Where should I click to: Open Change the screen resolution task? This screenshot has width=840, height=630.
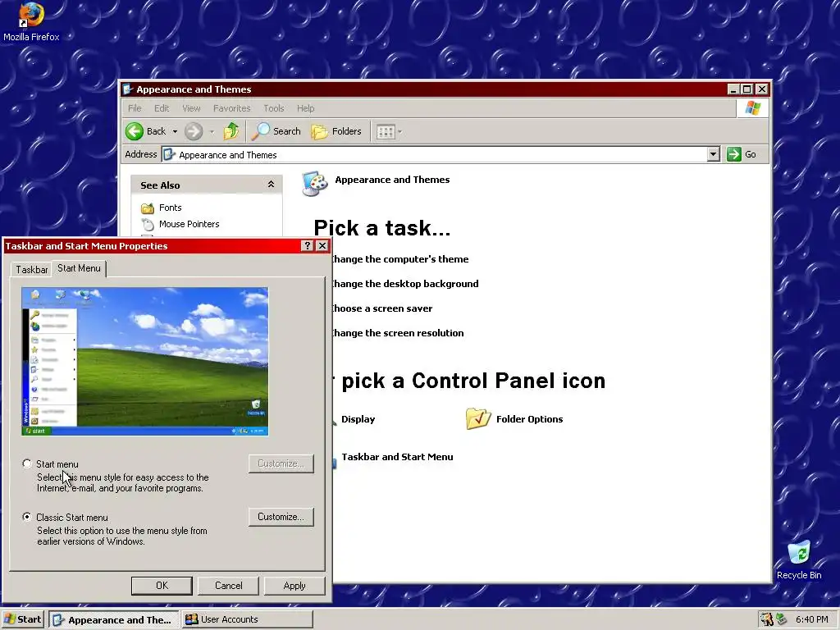[397, 333]
